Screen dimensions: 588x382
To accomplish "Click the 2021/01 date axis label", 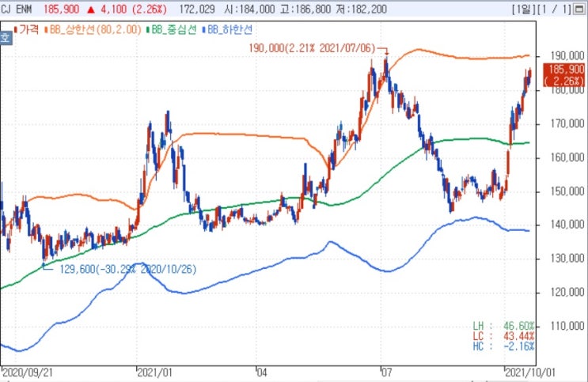I will [155, 373].
